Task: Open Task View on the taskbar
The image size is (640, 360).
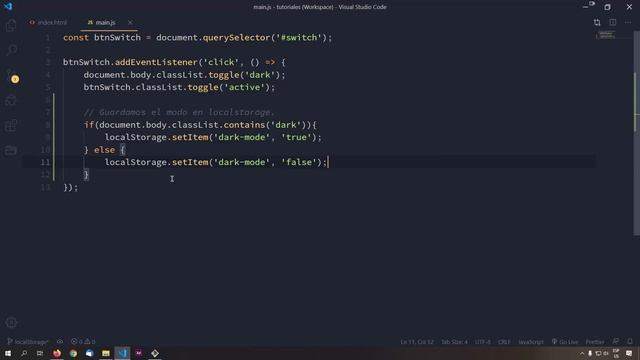Action: click(40, 353)
